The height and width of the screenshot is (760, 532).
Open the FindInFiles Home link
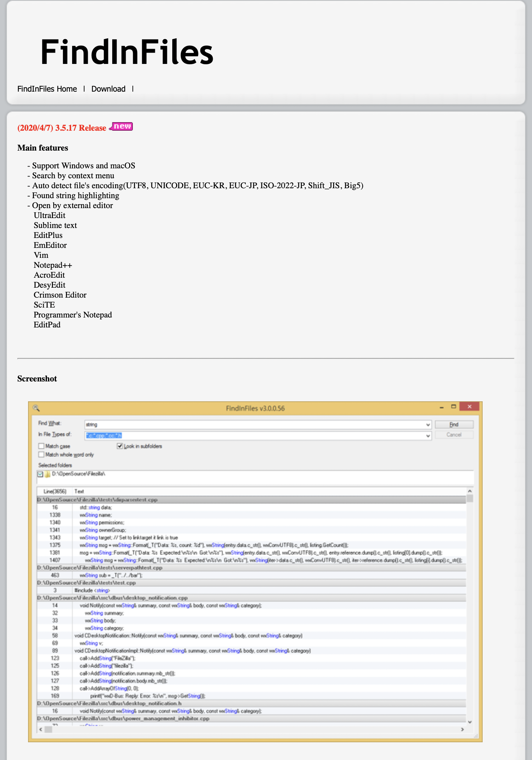click(x=47, y=89)
